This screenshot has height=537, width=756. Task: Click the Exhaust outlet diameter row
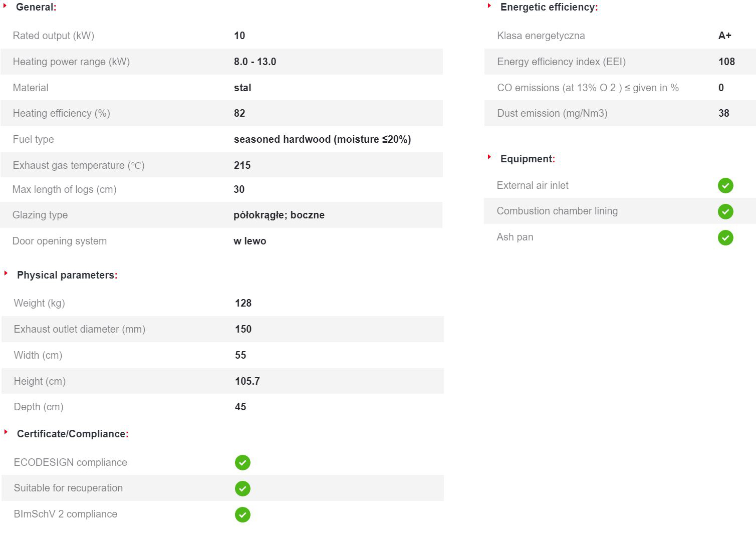coord(222,329)
